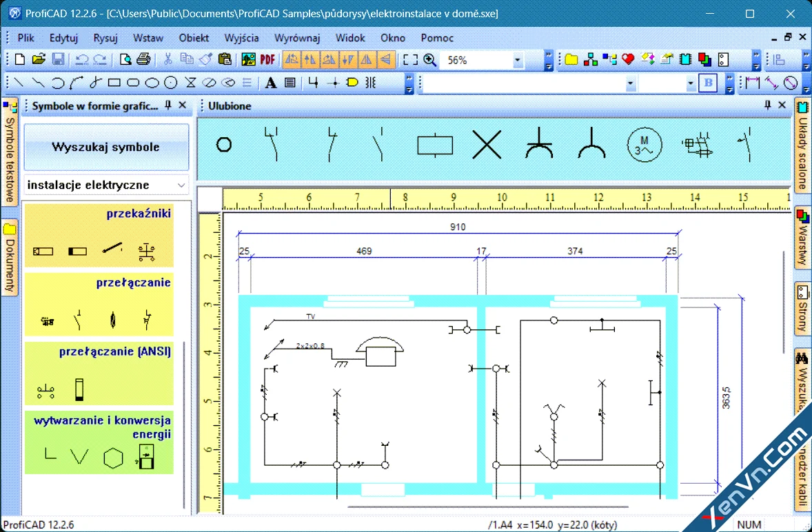Open the yellow folder documents panel
The image size is (812, 532).
(571, 59)
